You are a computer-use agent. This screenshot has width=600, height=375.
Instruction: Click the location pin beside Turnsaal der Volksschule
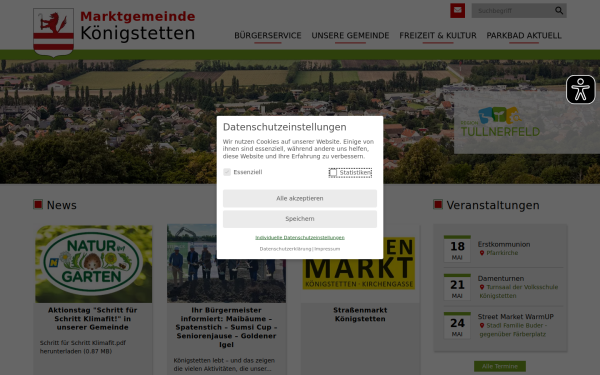coord(482,287)
